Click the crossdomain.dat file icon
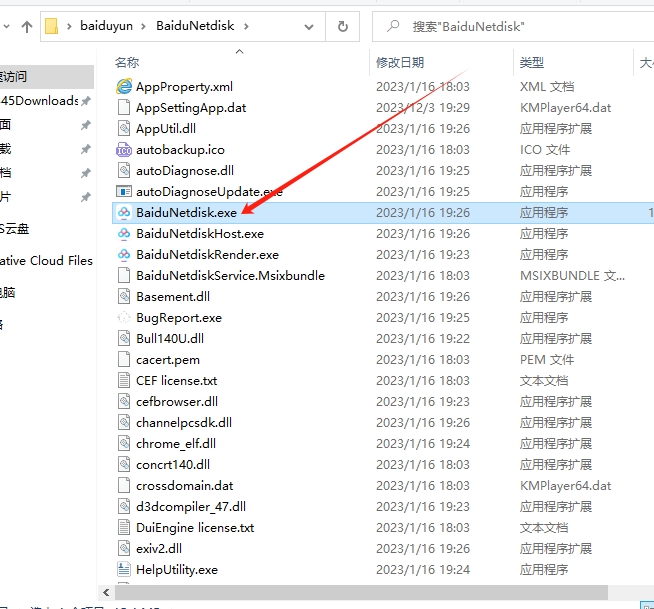Viewport: 654px width, 609px height. [x=124, y=486]
